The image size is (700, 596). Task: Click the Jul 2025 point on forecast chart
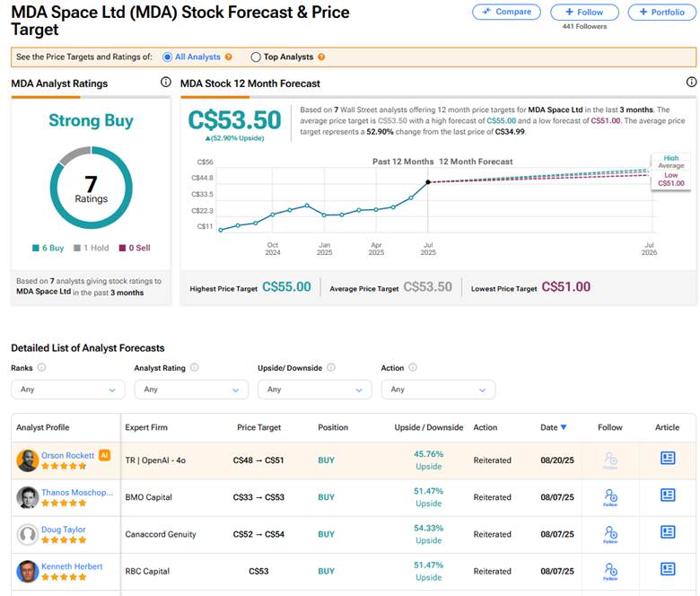click(428, 182)
